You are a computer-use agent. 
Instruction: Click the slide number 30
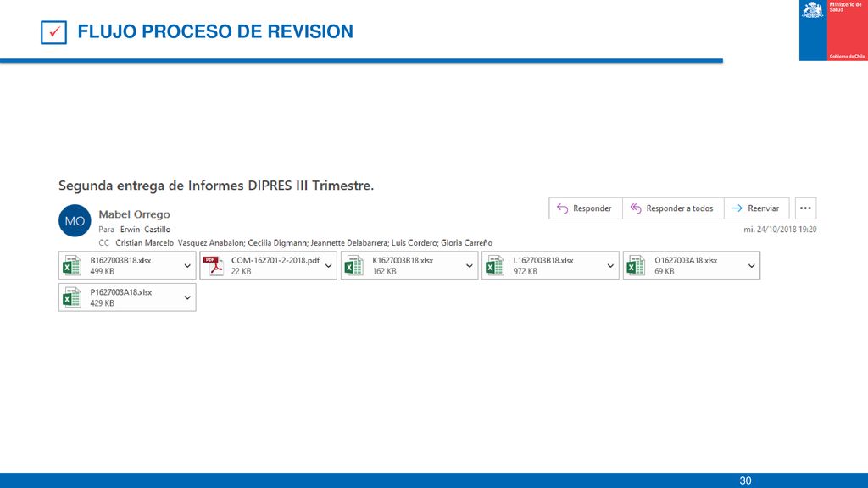pyautogui.click(x=745, y=480)
